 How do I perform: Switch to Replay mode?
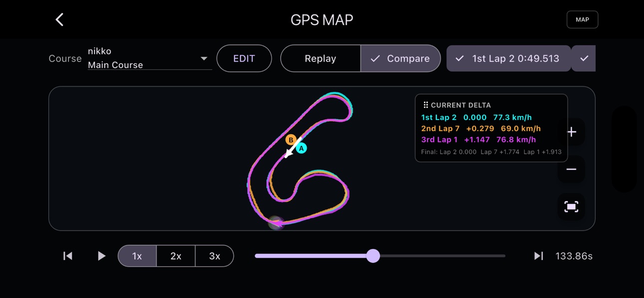coord(321,58)
